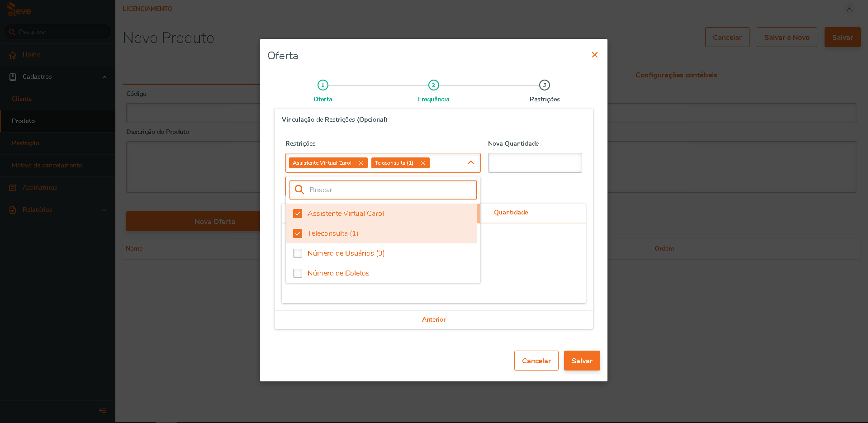The image size is (868, 423).
Task: Switch to Configurações contábeis tab
Action: (x=676, y=75)
